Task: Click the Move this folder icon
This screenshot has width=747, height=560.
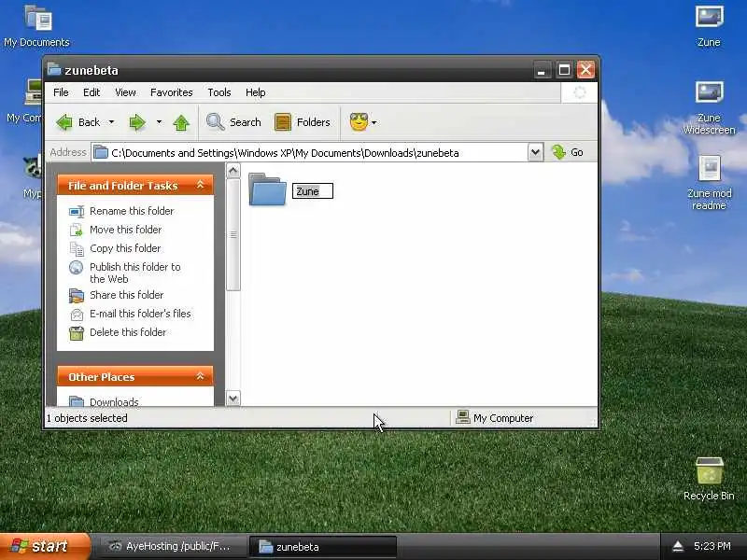Action: coord(77,230)
